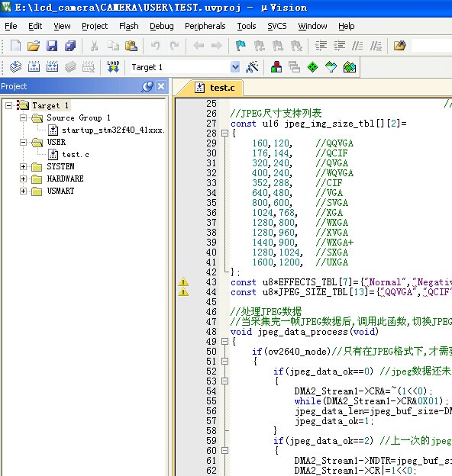Expand the SYSTEM folder

coord(23,166)
